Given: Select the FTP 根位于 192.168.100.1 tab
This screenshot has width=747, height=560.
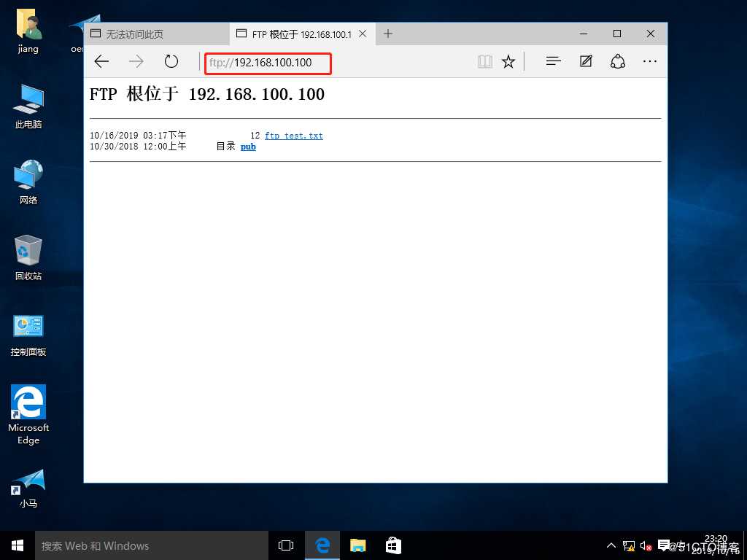Looking at the screenshot, I should 302,34.
